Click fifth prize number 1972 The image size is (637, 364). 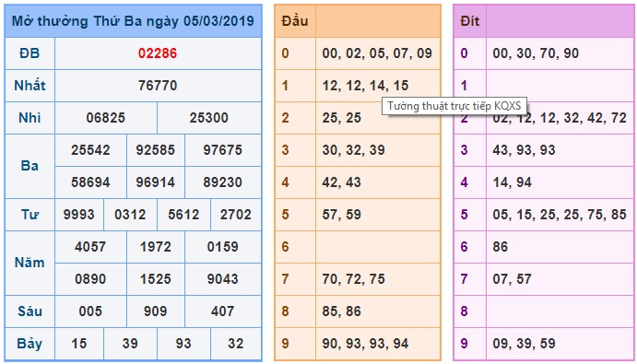tap(156, 247)
